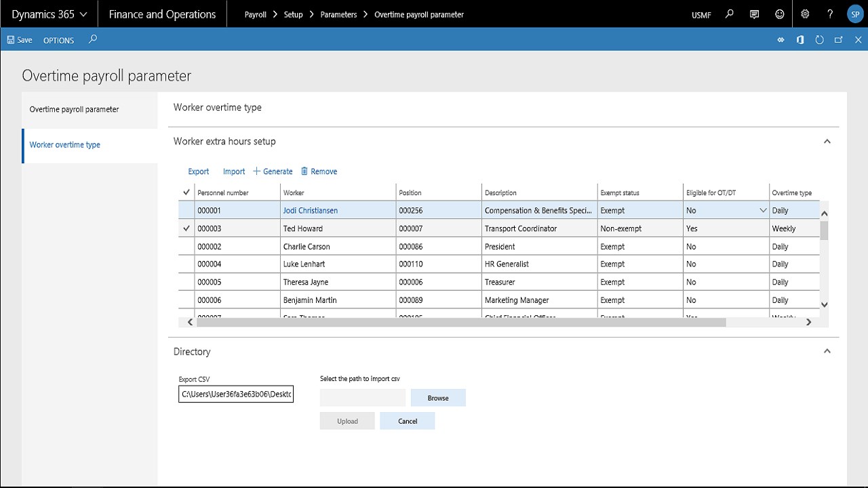The width and height of the screenshot is (868, 488).
Task: Collapse the Directory section
Action: [827, 351]
